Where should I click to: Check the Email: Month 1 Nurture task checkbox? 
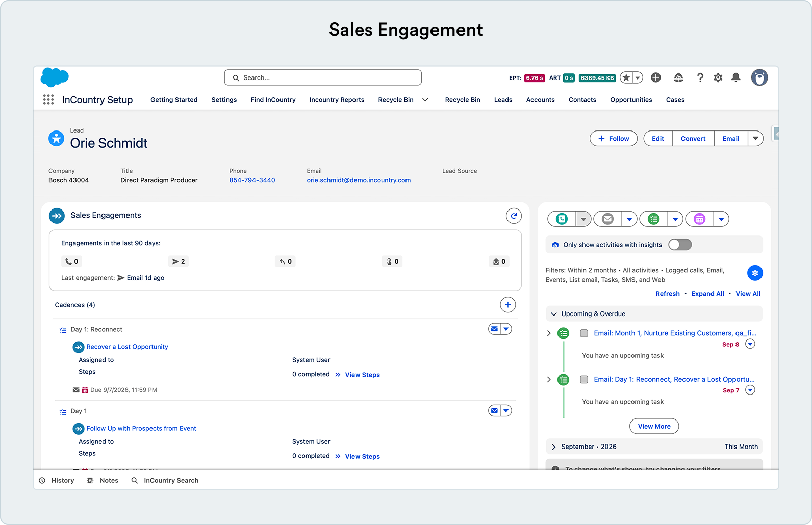point(584,333)
